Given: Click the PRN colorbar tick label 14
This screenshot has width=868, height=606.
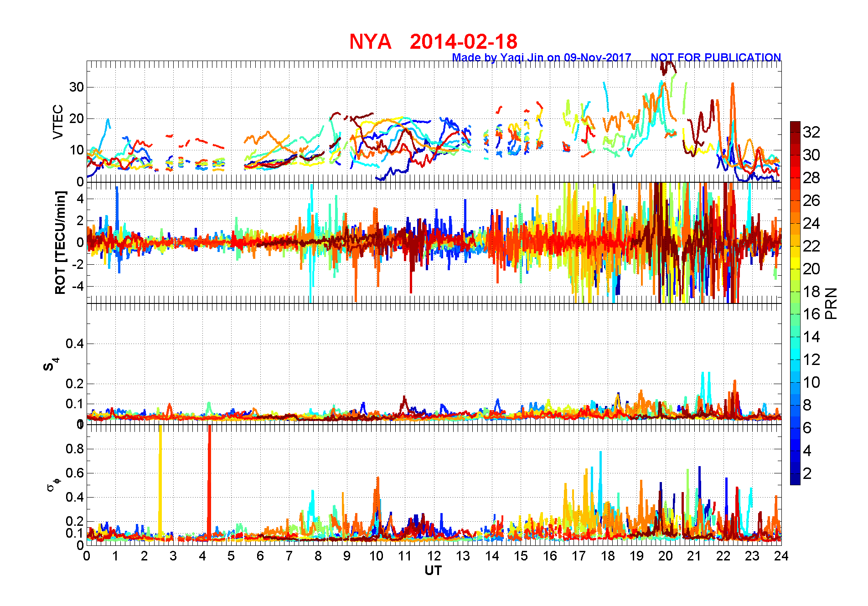Looking at the screenshot, I should pyautogui.click(x=811, y=337).
